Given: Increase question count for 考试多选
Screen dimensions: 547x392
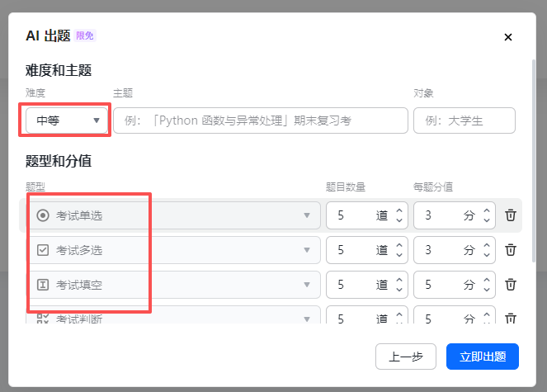Looking at the screenshot, I should point(399,245).
